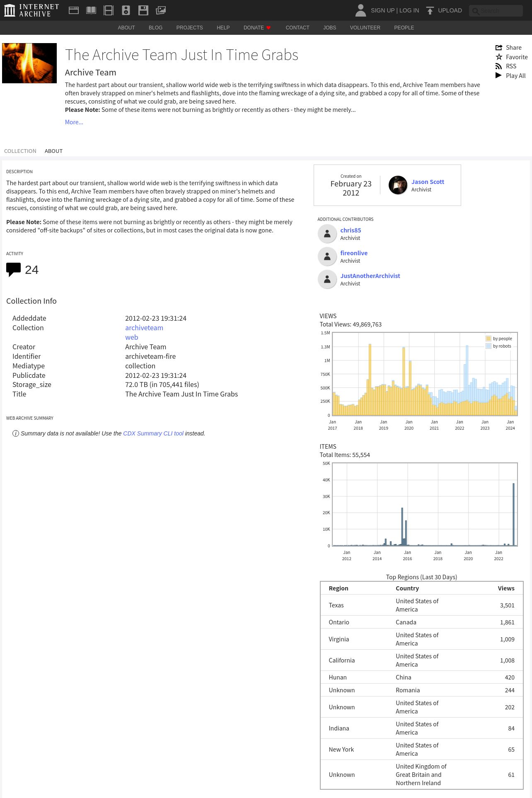Click the activity count 24
The width and height of the screenshot is (532, 798).
pos(31,270)
